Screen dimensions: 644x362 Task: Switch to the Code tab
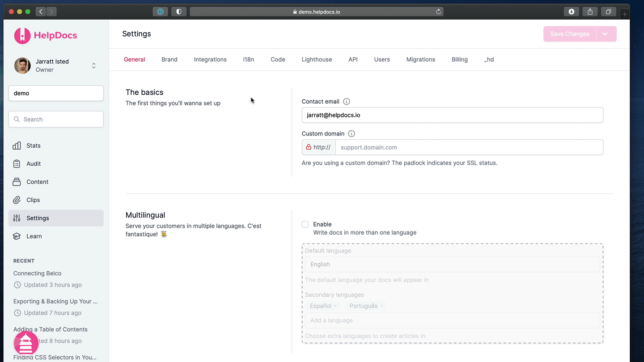(278, 59)
